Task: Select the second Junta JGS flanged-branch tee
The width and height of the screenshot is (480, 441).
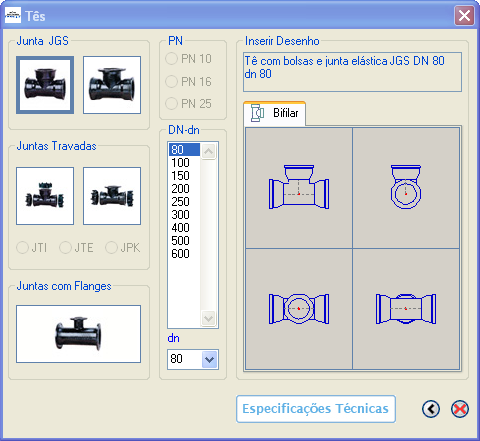Action: 112,85
